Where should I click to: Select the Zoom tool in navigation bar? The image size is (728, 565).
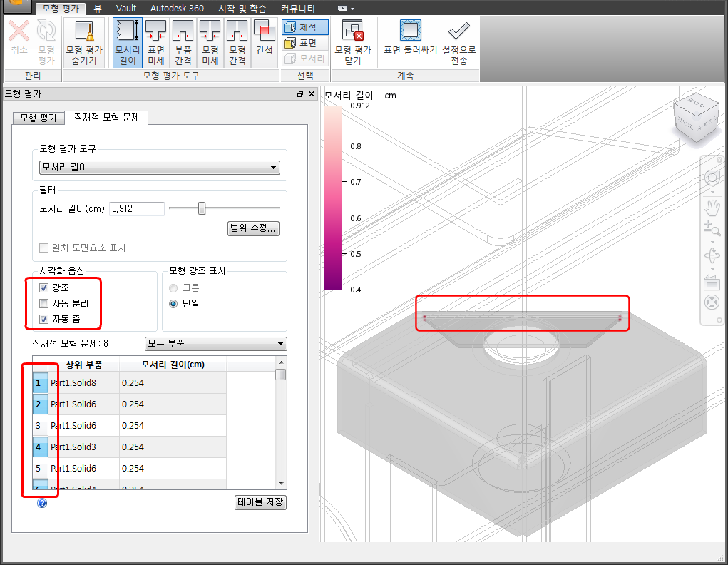point(712,228)
